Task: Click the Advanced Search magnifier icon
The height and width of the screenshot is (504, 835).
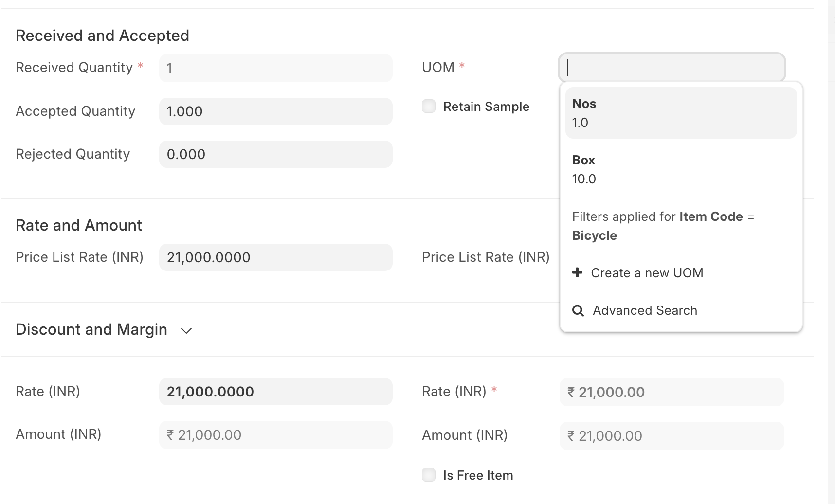Action: tap(578, 310)
